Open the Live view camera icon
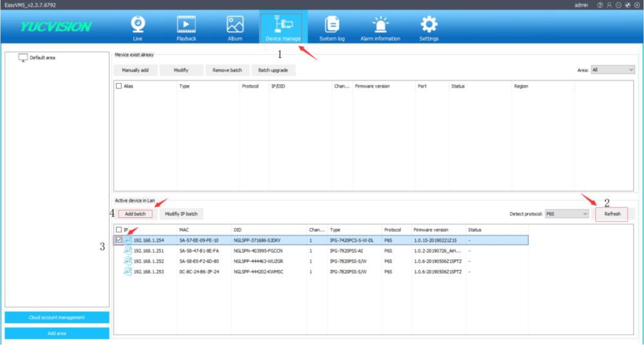Image resolution: width=644 pixels, height=345 pixels. click(x=137, y=24)
